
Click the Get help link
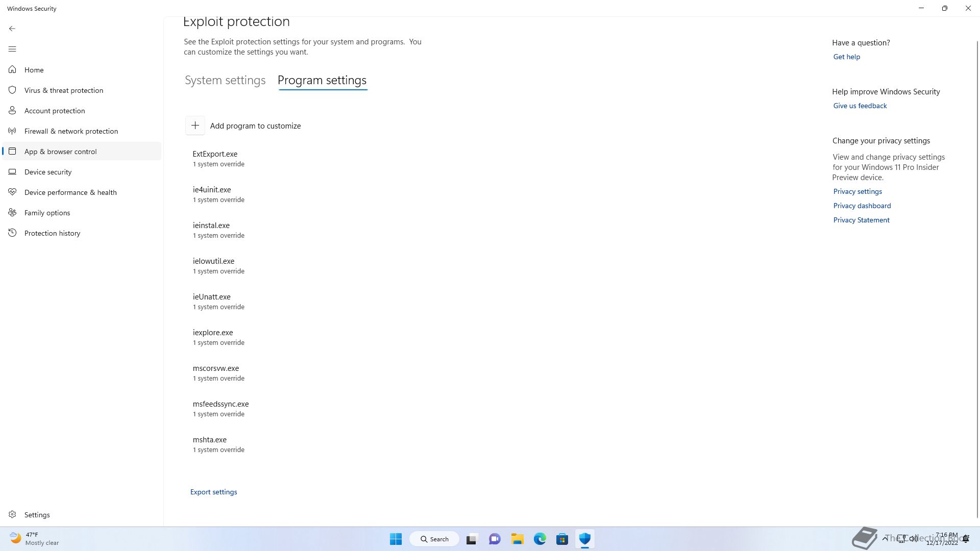(846, 57)
